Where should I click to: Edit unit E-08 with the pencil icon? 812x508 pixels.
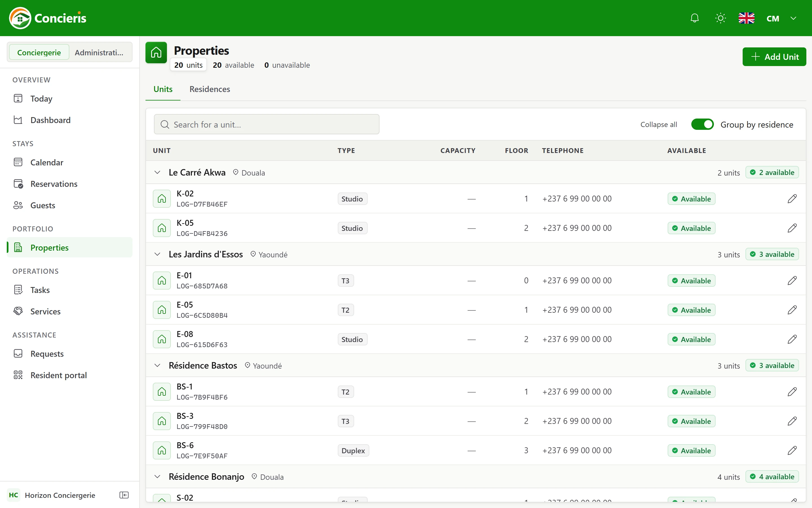[x=792, y=339]
